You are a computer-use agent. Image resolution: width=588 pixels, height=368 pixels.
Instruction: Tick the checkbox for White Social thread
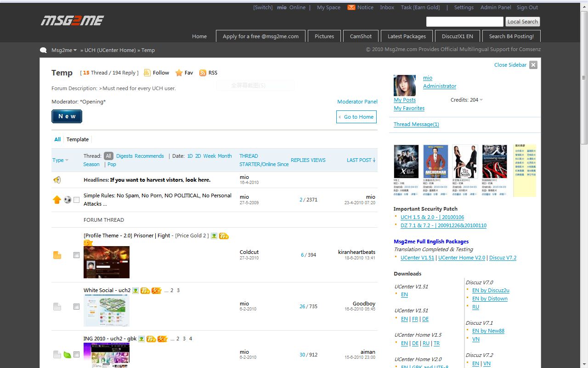pos(77,306)
